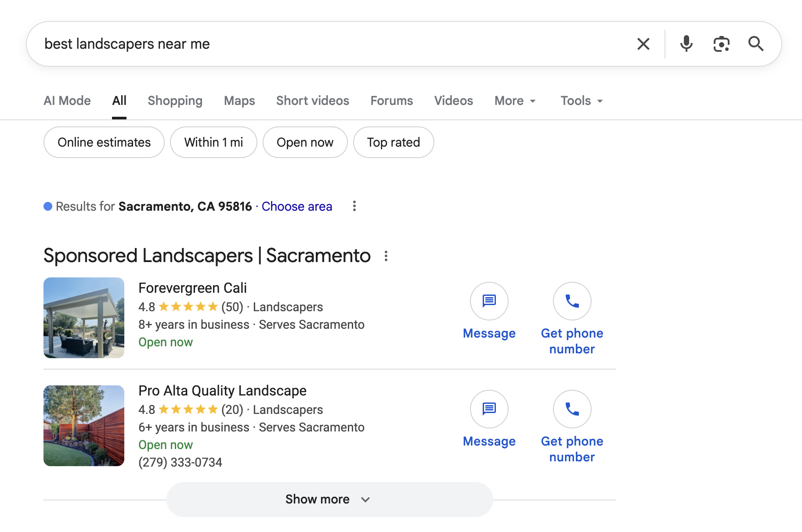Open Google Lens image search
The height and width of the screenshot is (532, 802).
coord(721,43)
